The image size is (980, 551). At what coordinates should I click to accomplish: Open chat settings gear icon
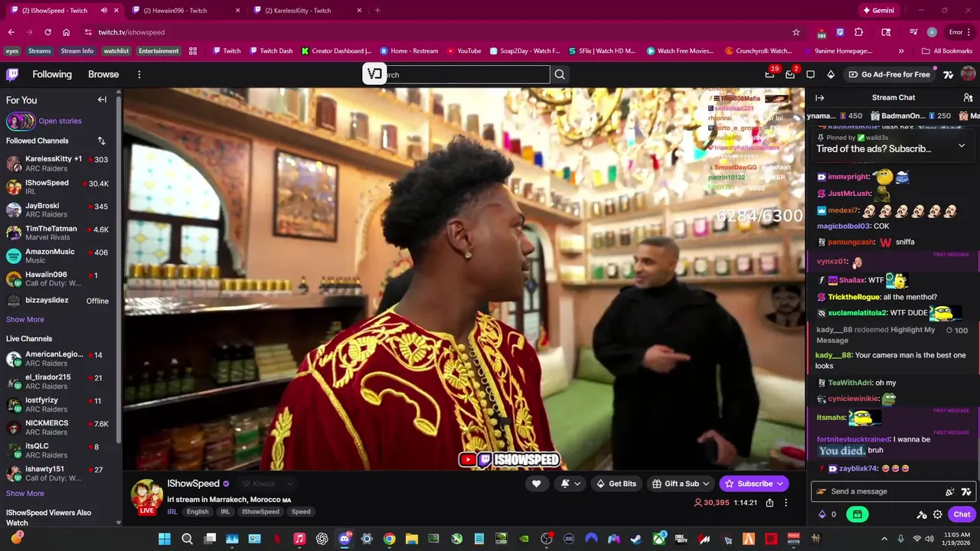click(937, 514)
